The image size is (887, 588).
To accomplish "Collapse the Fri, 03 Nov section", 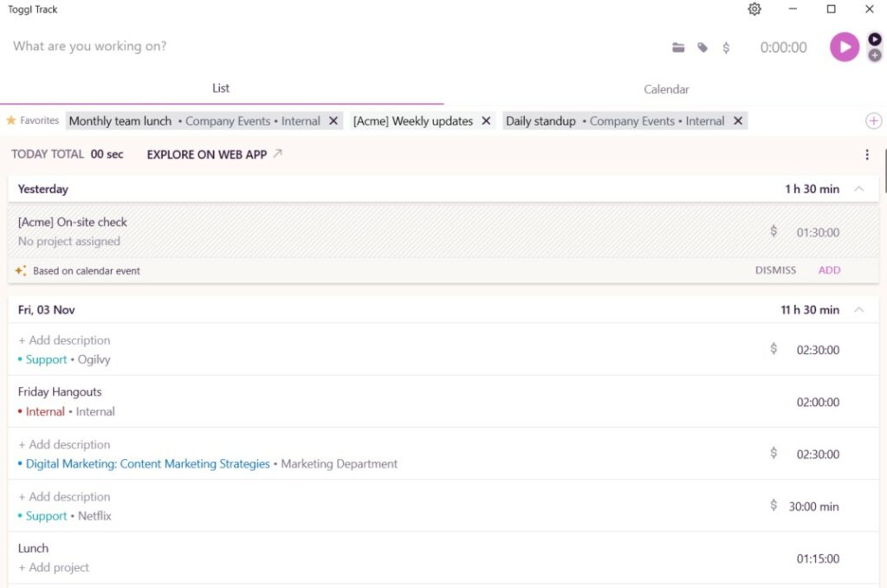I will 859,309.
